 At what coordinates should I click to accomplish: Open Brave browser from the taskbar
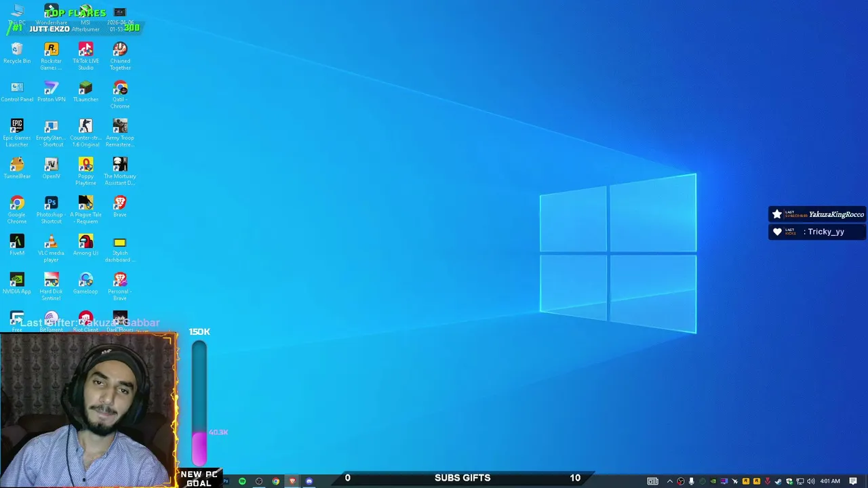pos(292,481)
